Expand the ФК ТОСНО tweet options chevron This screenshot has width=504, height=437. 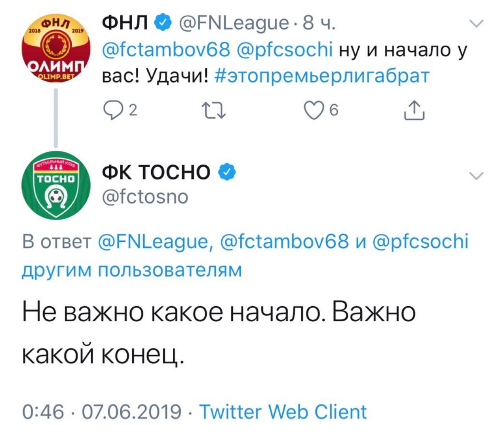pyautogui.click(x=476, y=176)
